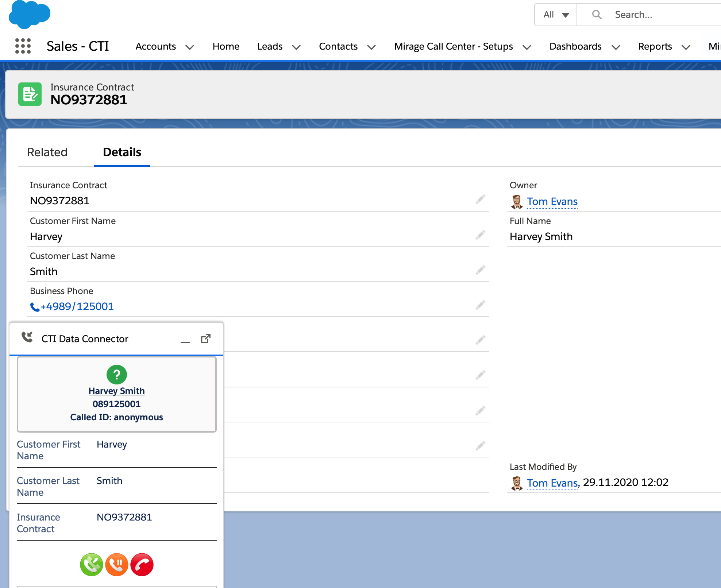
Task: Edit the Insurance Contract NO9372881 field
Action: point(480,200)
